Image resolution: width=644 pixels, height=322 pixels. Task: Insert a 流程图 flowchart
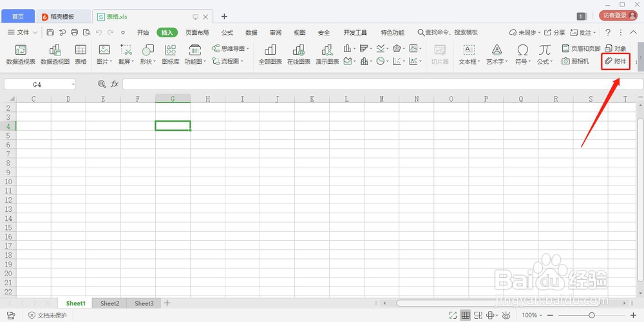pos(227,61)
